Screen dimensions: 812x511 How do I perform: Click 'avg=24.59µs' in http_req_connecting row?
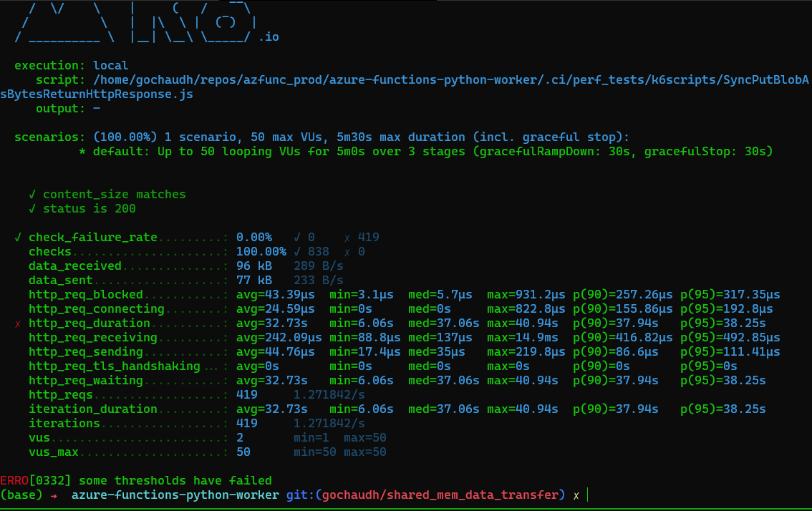(276, 309)
